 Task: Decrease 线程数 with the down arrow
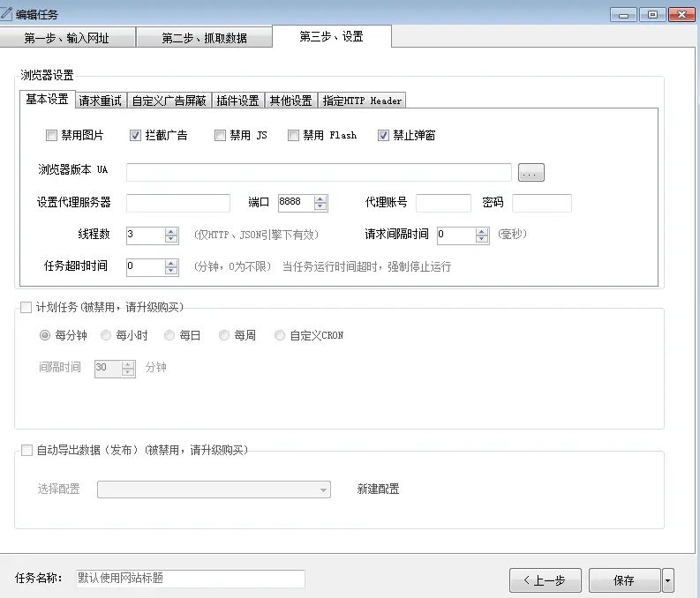coord(171,240)
